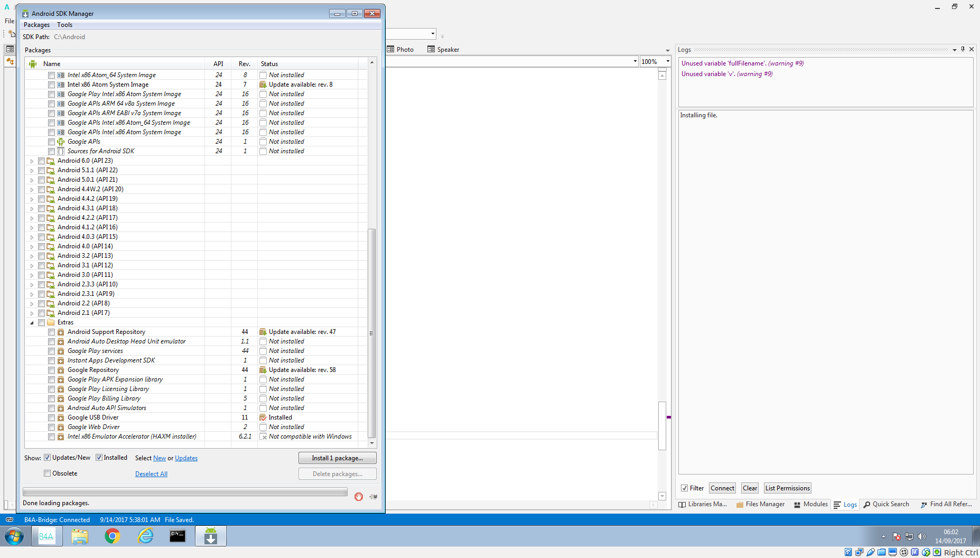980x558 pixels.
Task: Open the Logs panel options dropdown arrow
Action: pos(955,50)
